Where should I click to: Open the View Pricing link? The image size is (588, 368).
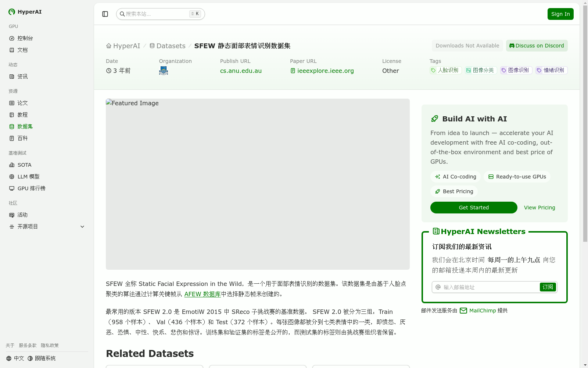pos(539,208)
